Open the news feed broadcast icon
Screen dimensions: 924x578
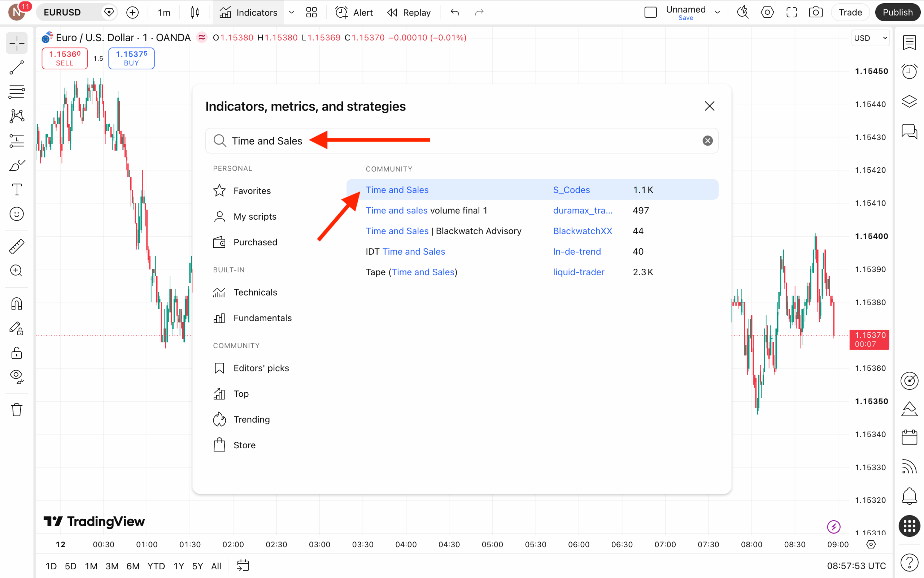910,467
